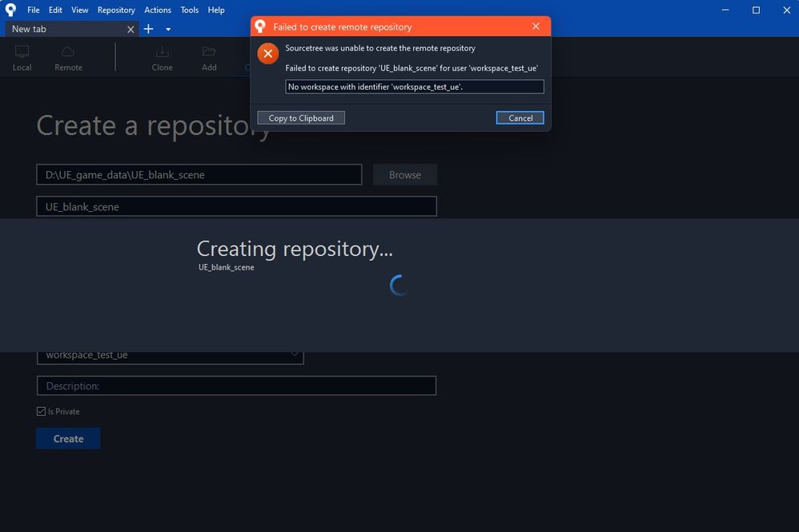Click Cancel in the error dialog

point(520,118)
